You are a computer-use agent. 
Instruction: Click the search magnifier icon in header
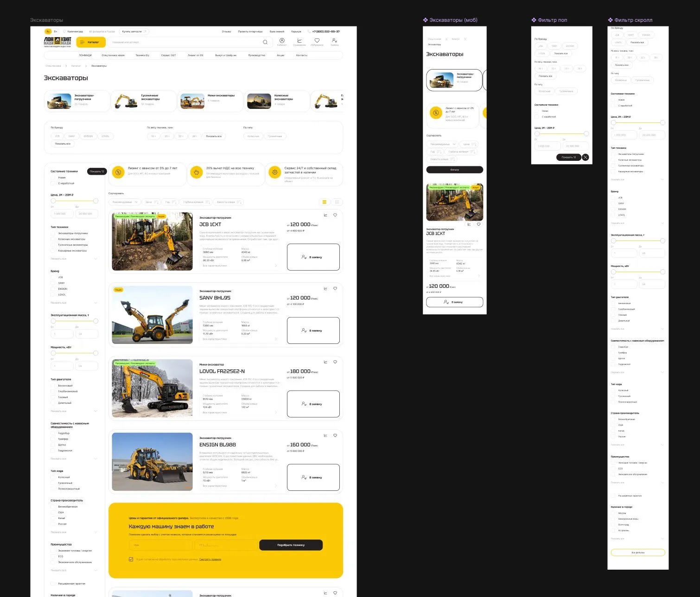(x=265, y=42)
